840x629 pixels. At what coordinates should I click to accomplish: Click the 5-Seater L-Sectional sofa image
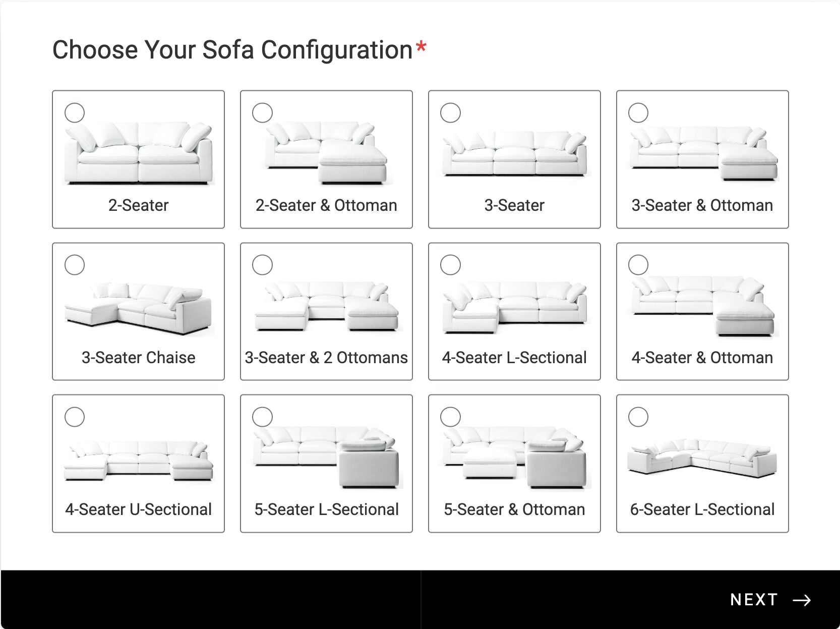tap(326, 457)
